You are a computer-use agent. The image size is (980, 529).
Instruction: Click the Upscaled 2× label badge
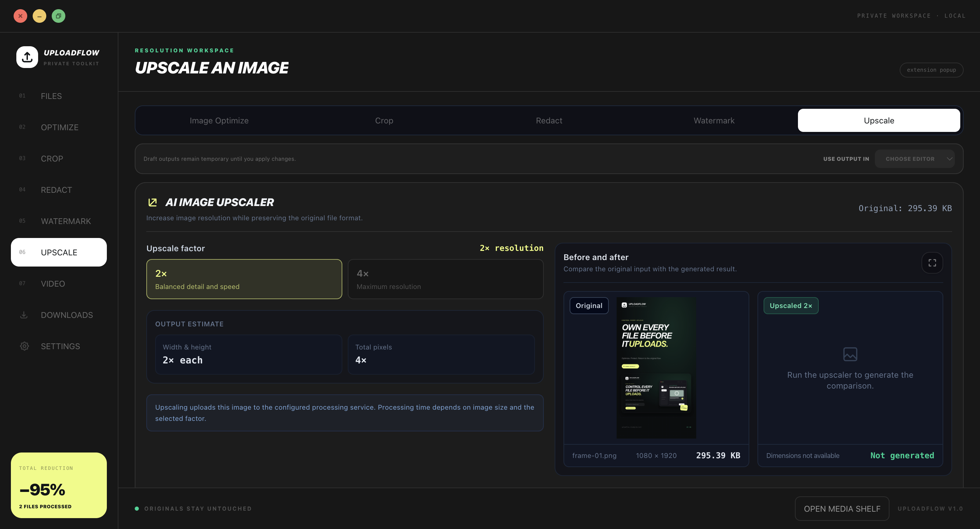point(791,306)
